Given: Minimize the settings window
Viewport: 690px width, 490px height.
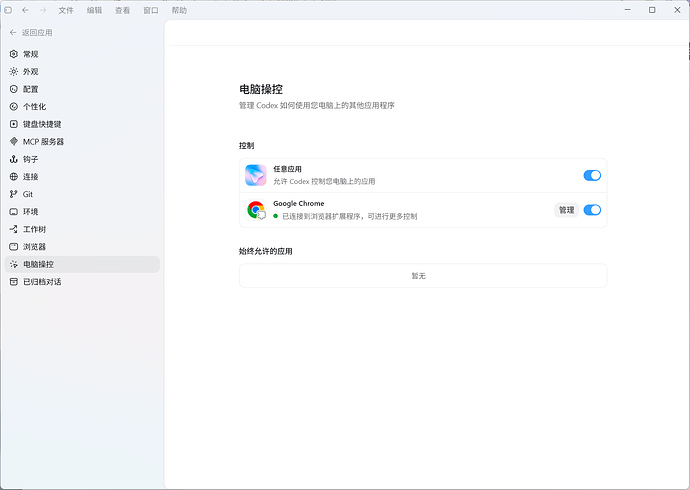Looking at the screenshot, I should (x=628, y=10).
